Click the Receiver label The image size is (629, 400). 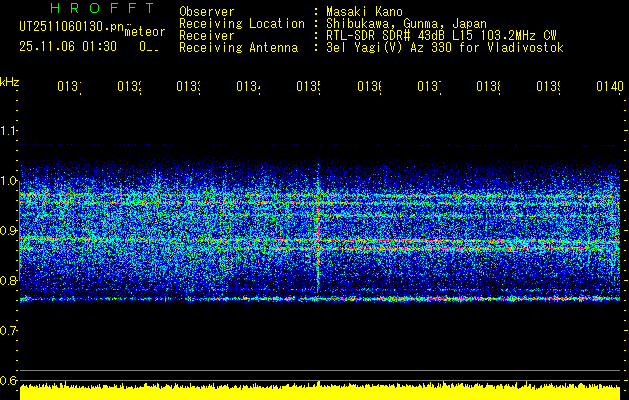(207, 36)
